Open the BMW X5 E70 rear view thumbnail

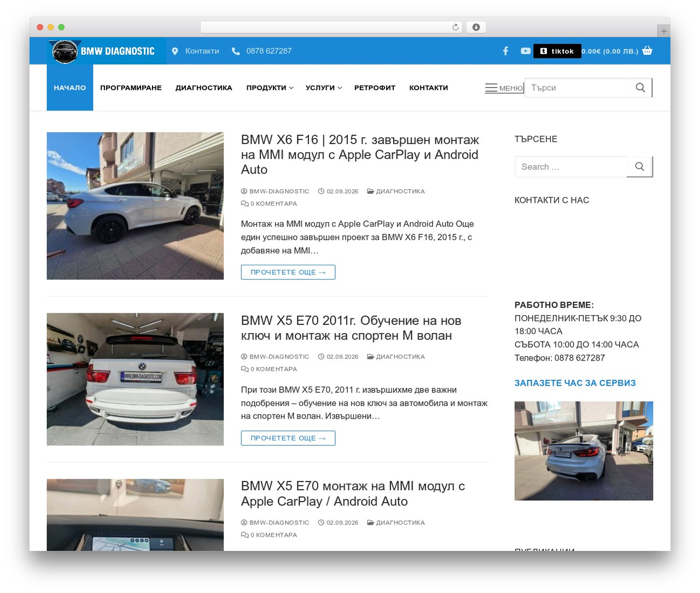135,379
